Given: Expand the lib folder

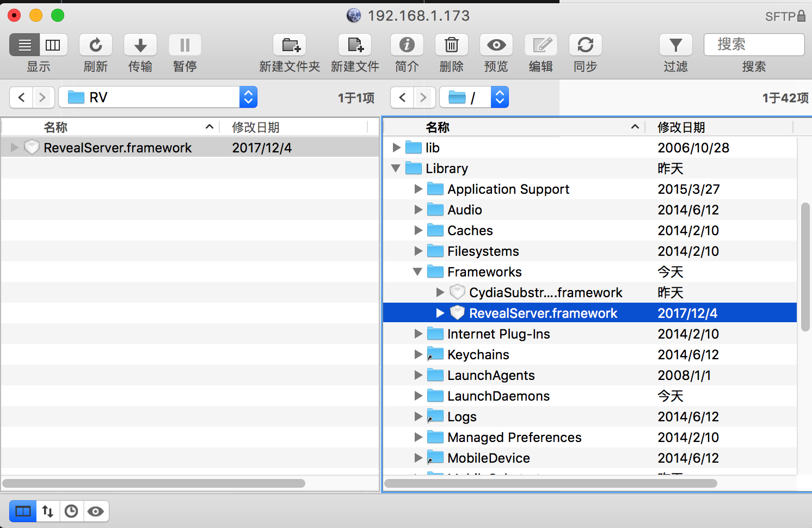Looking at the screenshot, I should tap(397, 148).
